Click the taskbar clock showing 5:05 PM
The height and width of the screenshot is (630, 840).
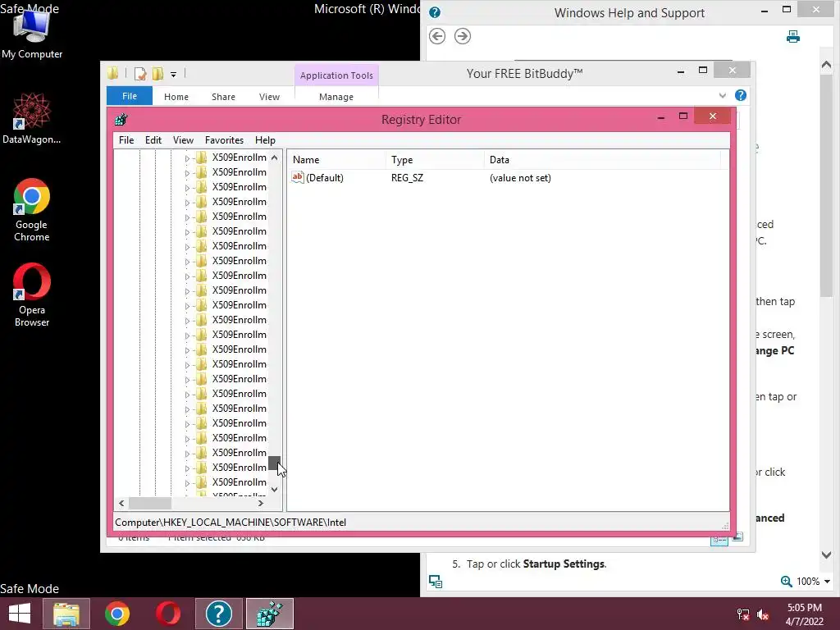[805, 614]
